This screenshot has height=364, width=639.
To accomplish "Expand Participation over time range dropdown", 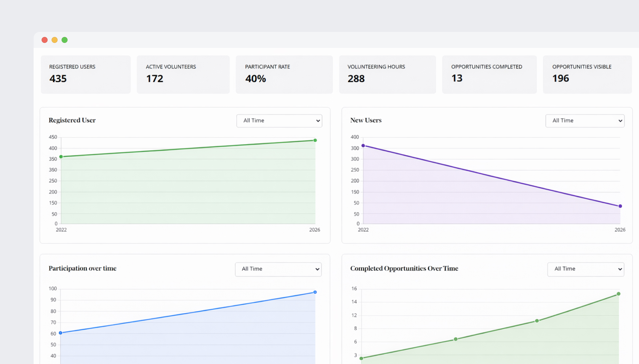I will pos(278,269).
